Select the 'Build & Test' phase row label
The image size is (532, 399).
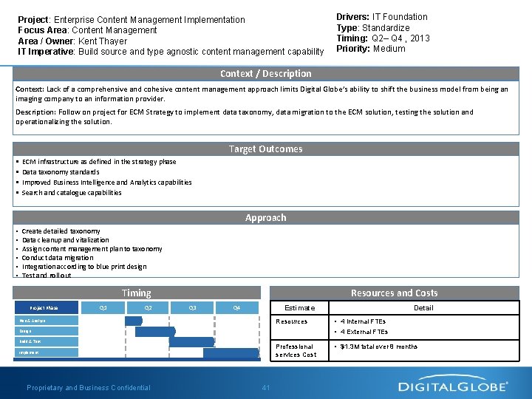click(x=47, y=341)
